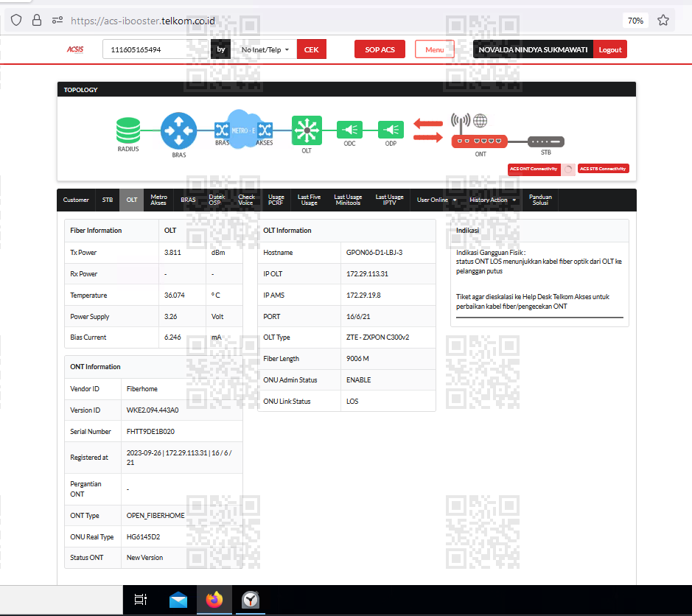Image resolution: width=692 pixels, height=616 pixels.
Task: Open the Last Five Usage tab
Action: click(309, 200)
